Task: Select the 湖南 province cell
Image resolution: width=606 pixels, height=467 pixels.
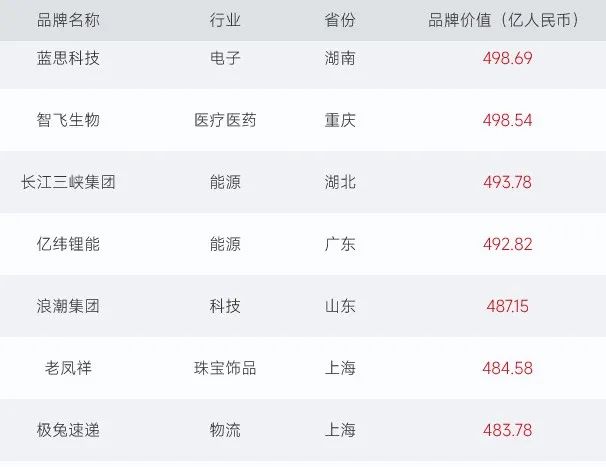Action: point(340,58)
